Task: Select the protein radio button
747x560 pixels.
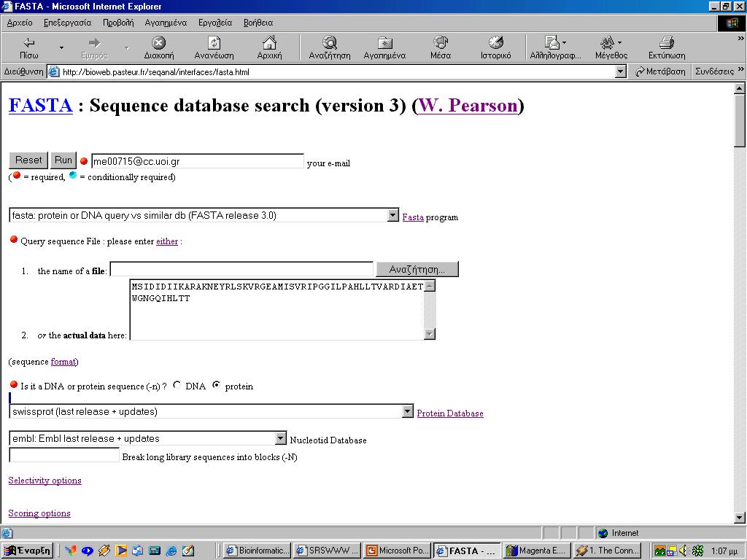Action: tap(217, 385)
